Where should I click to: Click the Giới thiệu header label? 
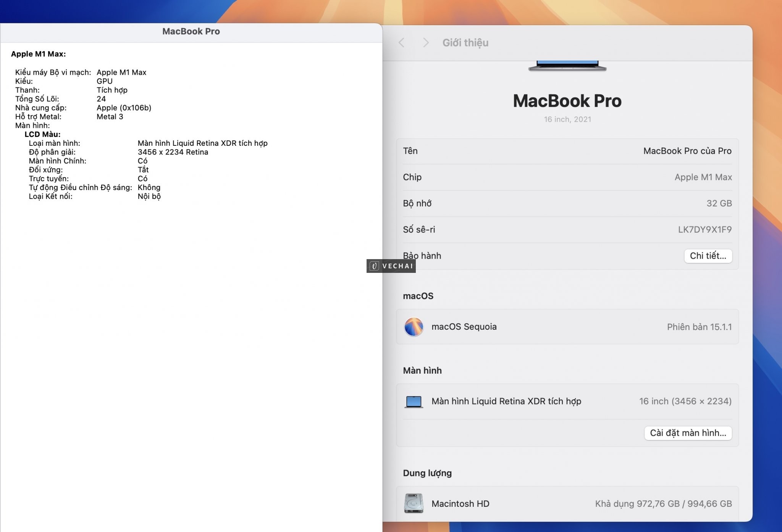465,43
